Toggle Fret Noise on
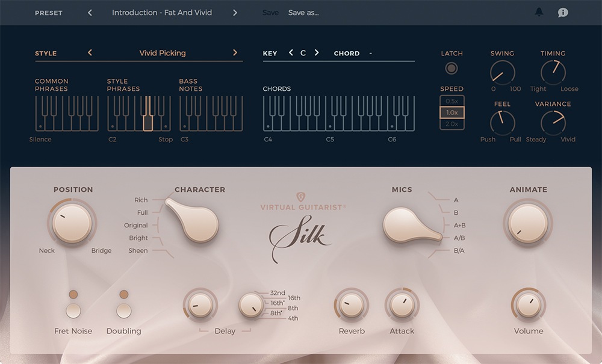The height and width of the screenshot is (364, 602). coord(73,310)
